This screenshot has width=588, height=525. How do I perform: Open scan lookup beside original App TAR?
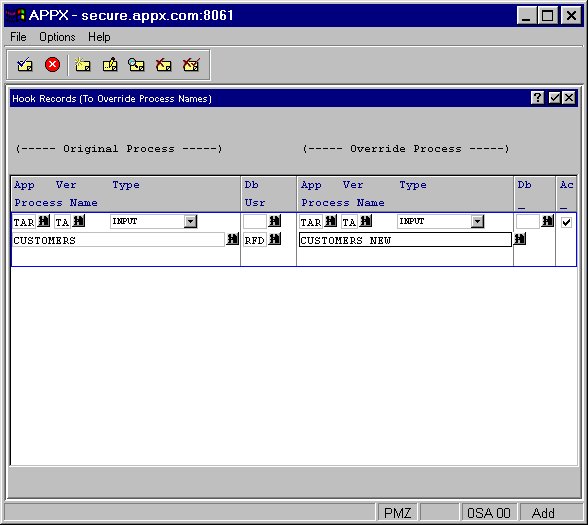click(x=44, y=221)
